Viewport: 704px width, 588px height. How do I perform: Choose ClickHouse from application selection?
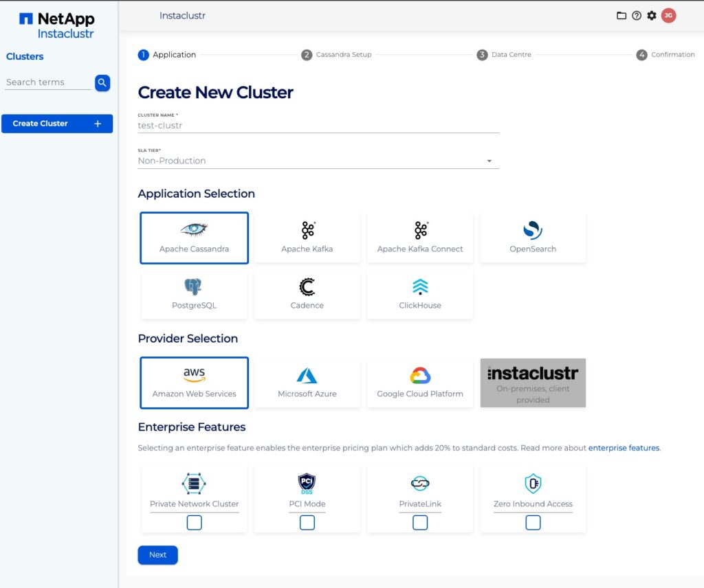(x=420, y=294)
